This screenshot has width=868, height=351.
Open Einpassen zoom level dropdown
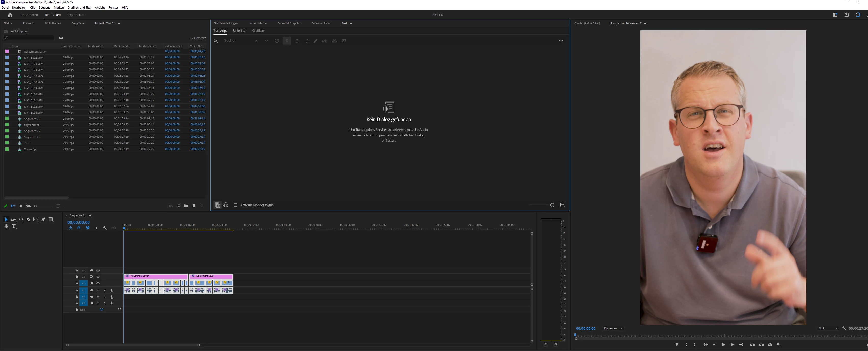pos(613,328)
